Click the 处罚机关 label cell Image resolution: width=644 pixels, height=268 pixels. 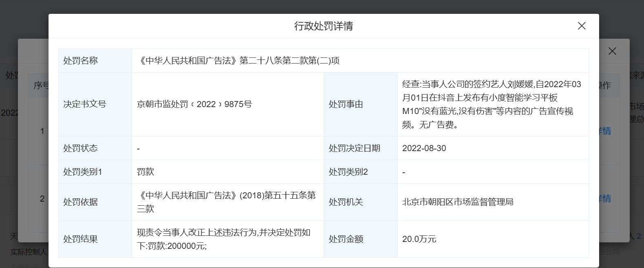tap(346, 202)
